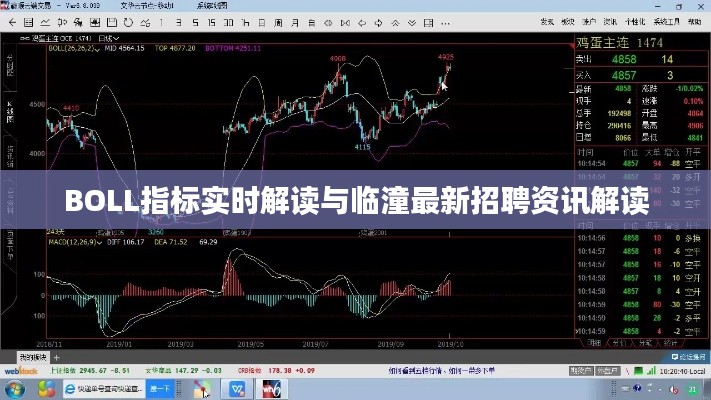711x400 pixels.
Task: Select the 我的板块 tab at the bottom
Action: pyautogui.click(x=33, y=355)
